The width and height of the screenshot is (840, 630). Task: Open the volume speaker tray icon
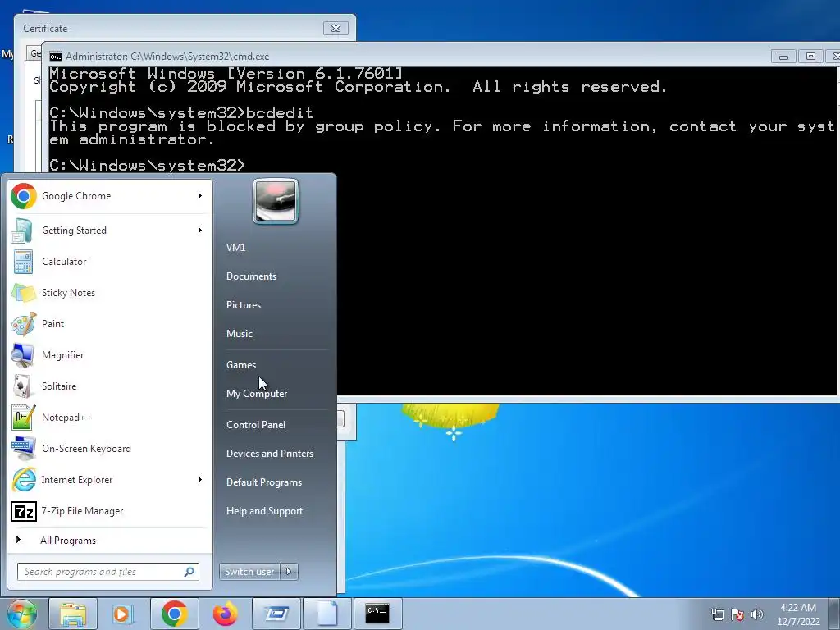(757, 614)
